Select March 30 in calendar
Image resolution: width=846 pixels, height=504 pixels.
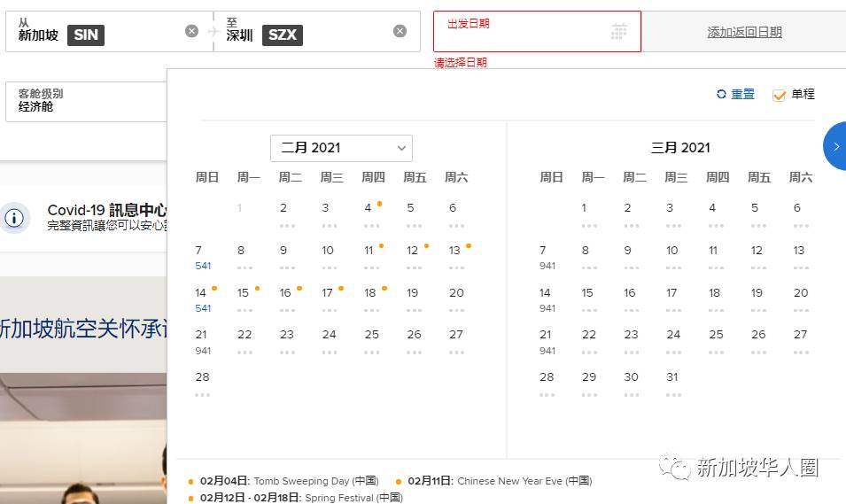pos(632,384)
